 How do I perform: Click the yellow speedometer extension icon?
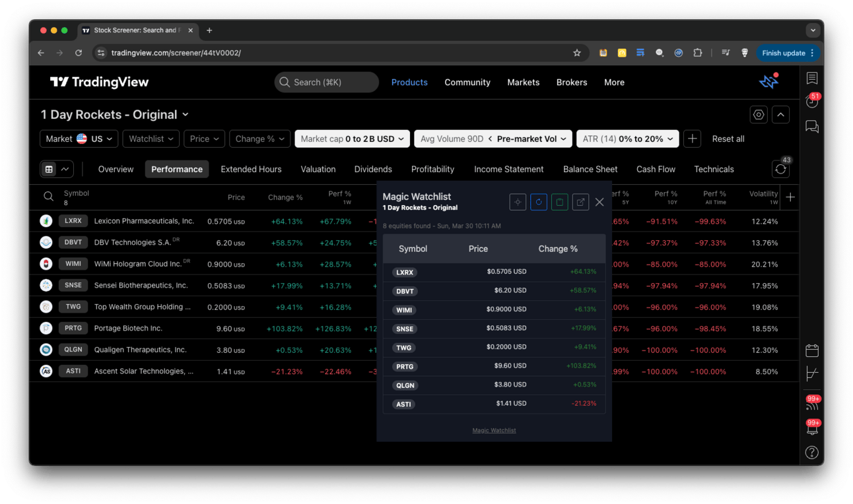[x=621, y=53]
